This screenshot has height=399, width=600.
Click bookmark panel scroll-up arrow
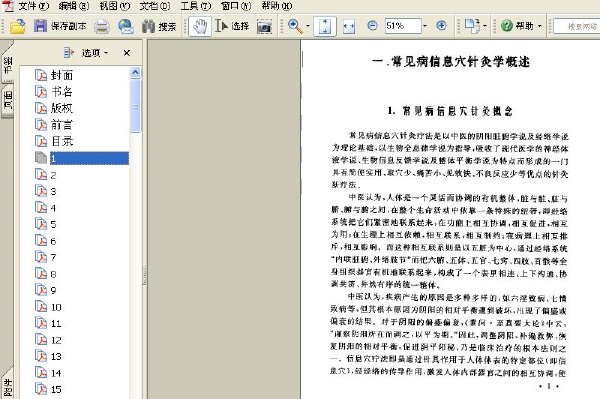(x=135, y=72)
